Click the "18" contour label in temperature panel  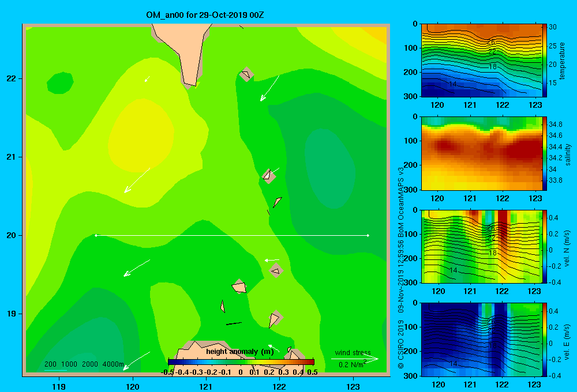[493, 66]
